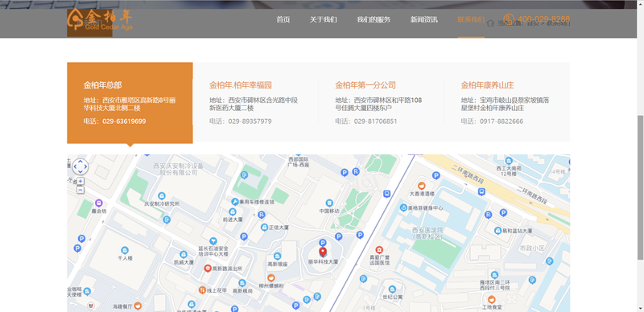Screen dimensions: 644x312
Task: Click the map pan direction control
Action: point(80,166)
